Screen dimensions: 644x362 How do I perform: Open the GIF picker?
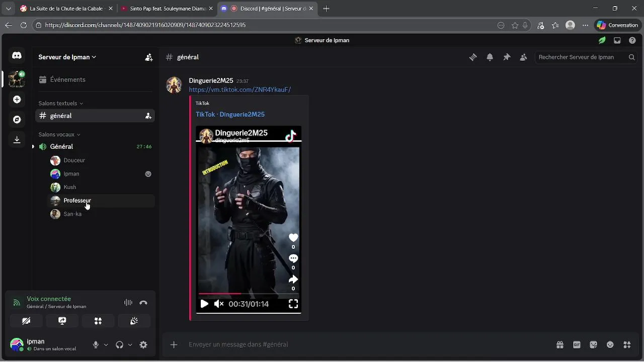577,345
